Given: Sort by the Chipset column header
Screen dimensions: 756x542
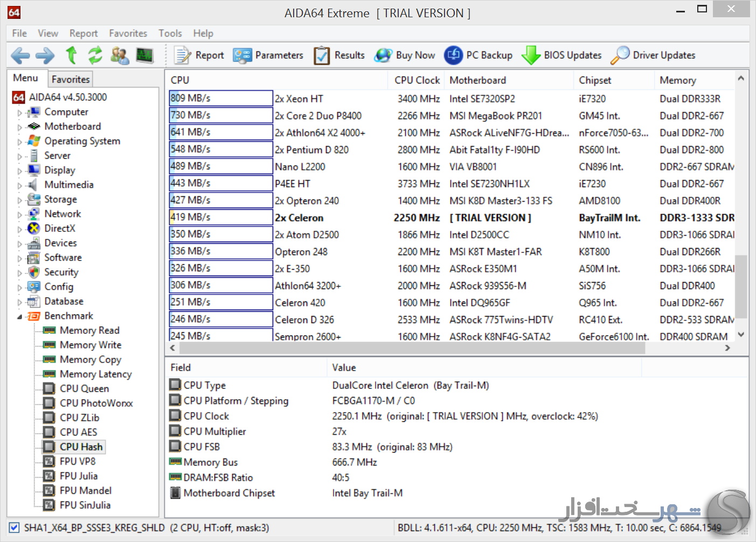Looking at the screenshot, I should point(614,80).
